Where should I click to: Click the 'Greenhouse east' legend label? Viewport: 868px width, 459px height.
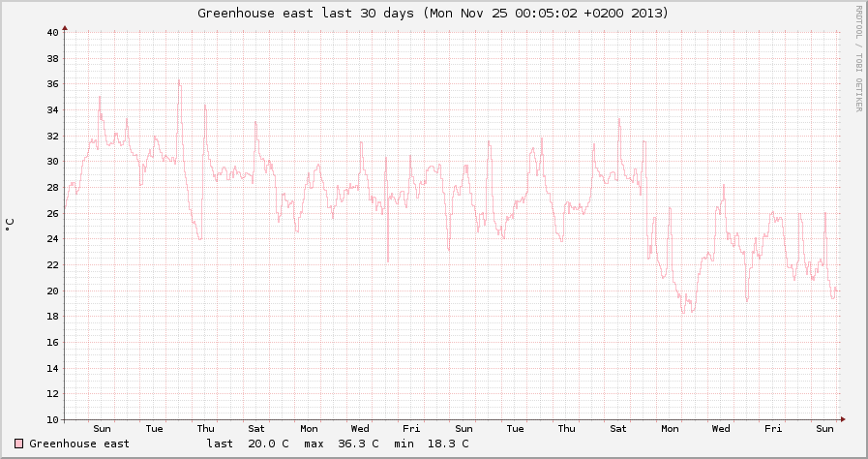tap(79, 444)
